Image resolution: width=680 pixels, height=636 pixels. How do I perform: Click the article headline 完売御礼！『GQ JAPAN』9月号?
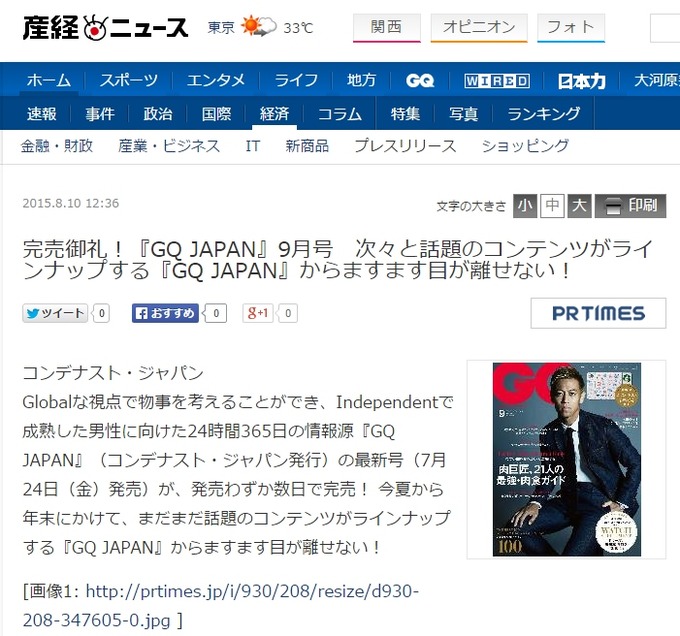[338, 260]
